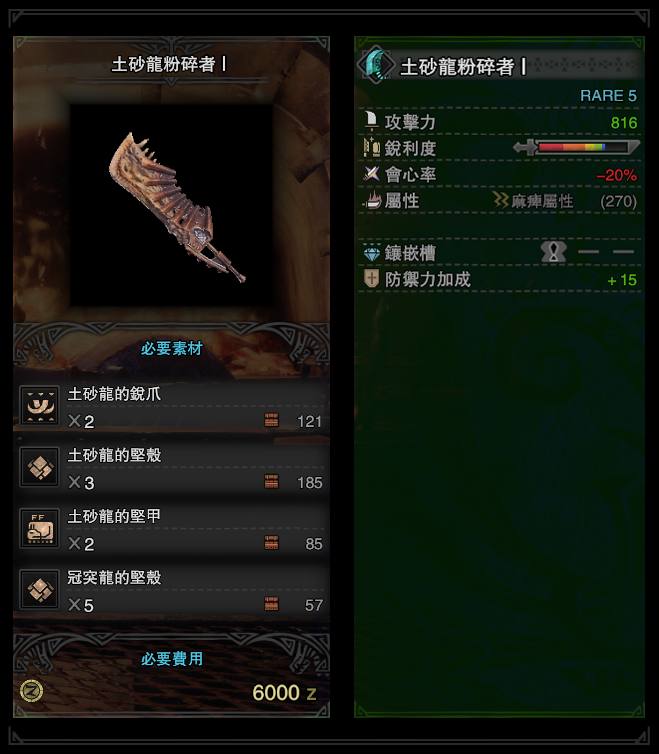This screenshot has height=754, width=659.
Task: Select the 必要費用 section header
Action: point(172,659)
